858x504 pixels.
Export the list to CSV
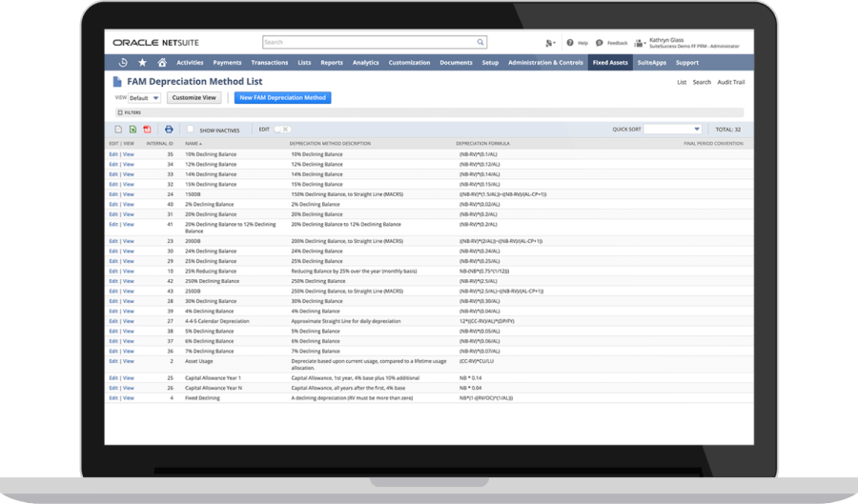(x=118, y=130)
